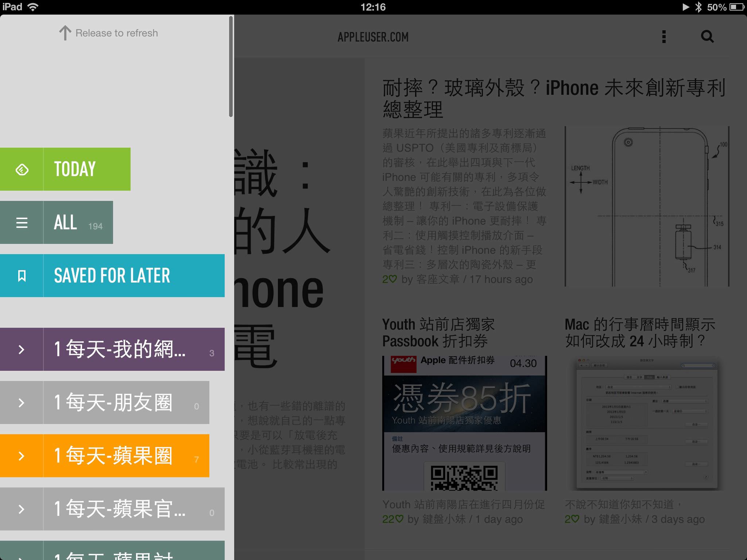Tap the Wi-Fi status icon

[x=33, y=7]
